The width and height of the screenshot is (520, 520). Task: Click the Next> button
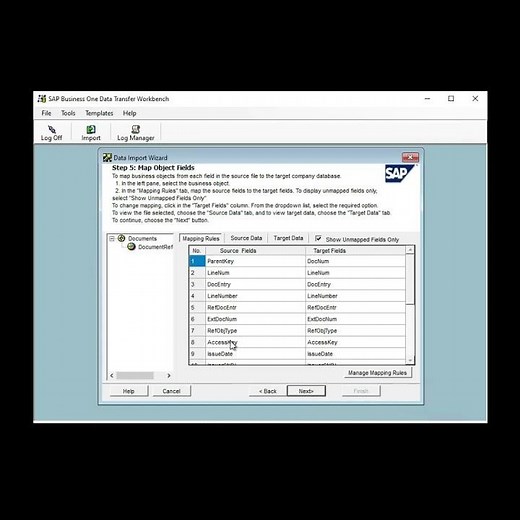[x=306, y=391]
